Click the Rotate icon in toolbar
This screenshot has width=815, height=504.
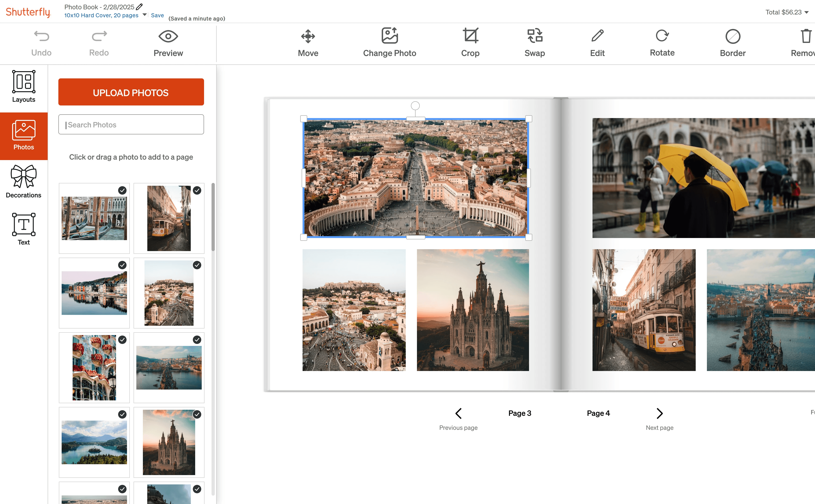point(662,36)
